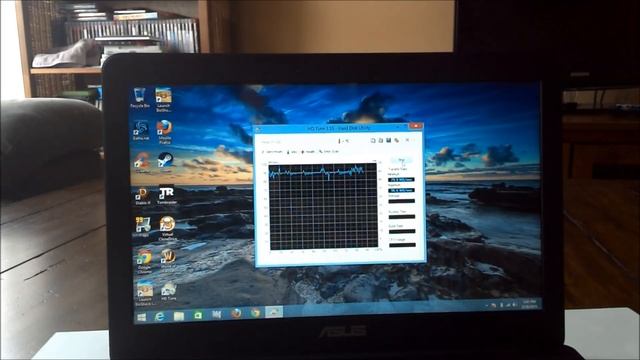640x360 pixels.
Task: Open File Explorer from the taskbar
Action: (x=179, y=316)
